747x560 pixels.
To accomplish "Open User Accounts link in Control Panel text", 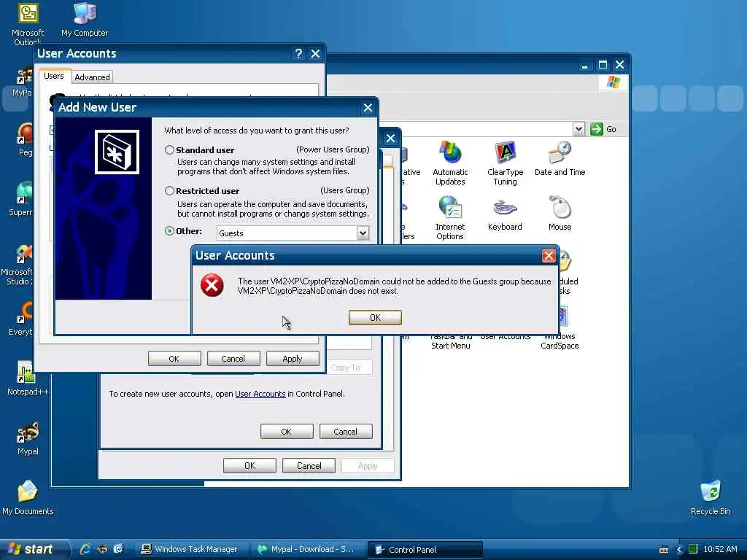I will point(260,394).
